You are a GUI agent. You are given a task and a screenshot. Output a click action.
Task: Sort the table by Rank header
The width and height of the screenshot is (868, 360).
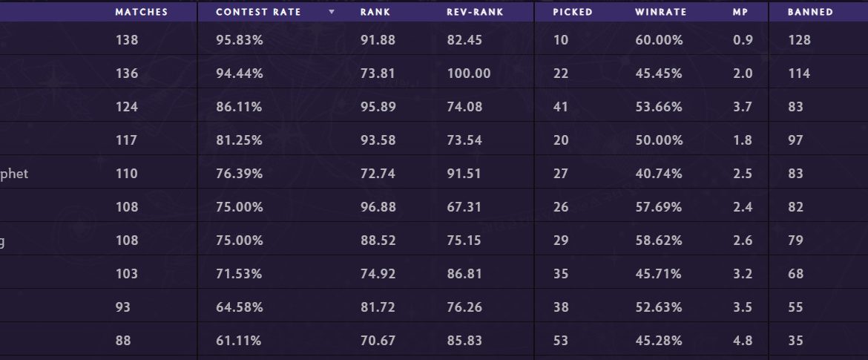(375, 12)
